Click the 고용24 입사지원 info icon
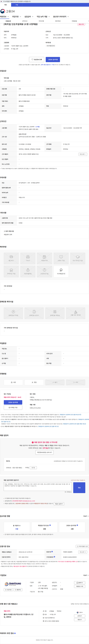 [77, 525]
